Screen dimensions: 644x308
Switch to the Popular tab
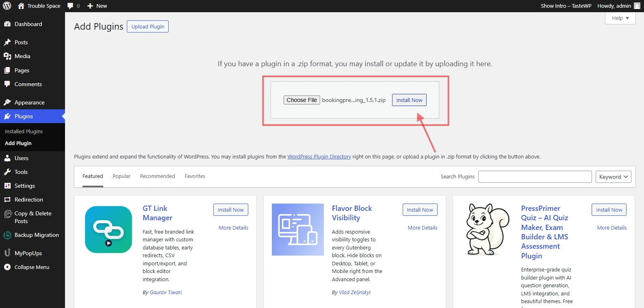(x=121, y=176)
